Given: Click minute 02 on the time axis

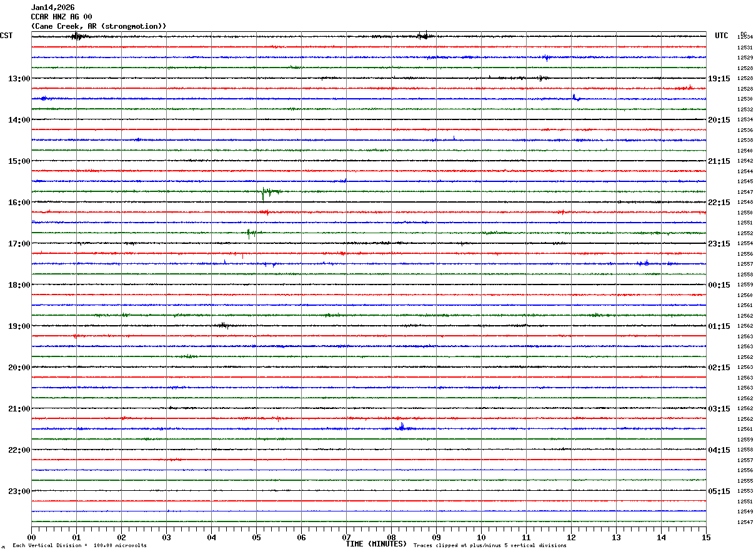Looking at the screenshot, I should [x=121, y=538].
